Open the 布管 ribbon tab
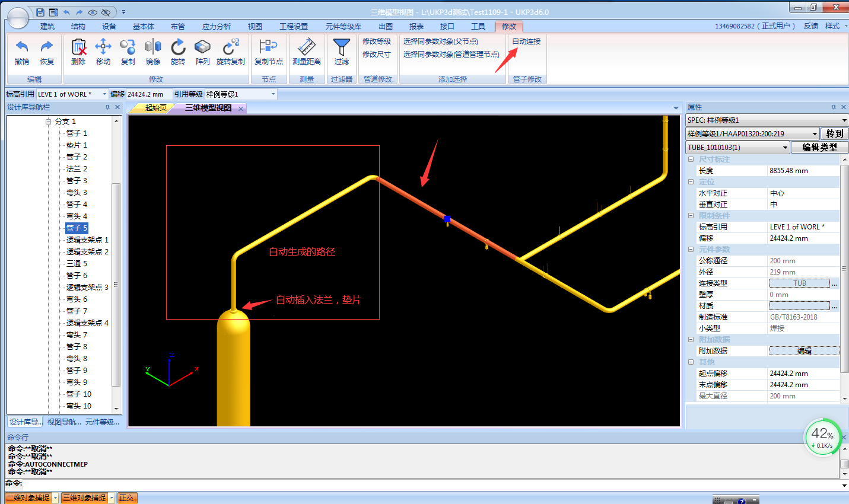 coord(178,26)
